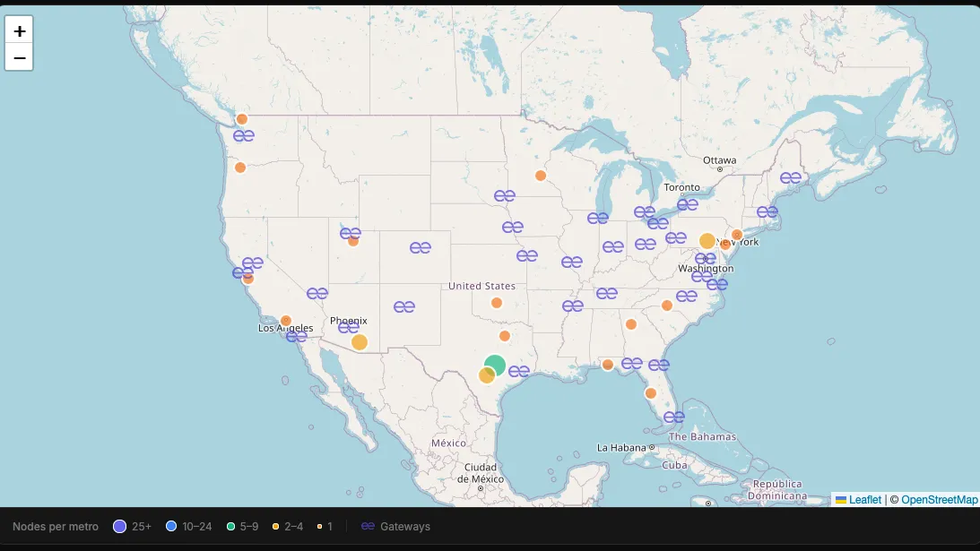This screenshot has height=551, width=980.
Task: Select the gateway marker in Indiana
Action: [613, 246]
